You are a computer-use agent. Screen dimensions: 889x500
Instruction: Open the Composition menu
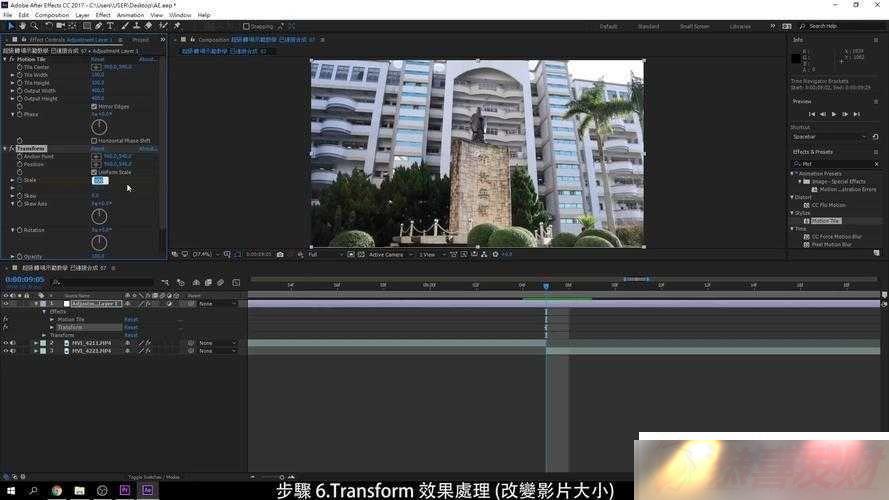52,15
